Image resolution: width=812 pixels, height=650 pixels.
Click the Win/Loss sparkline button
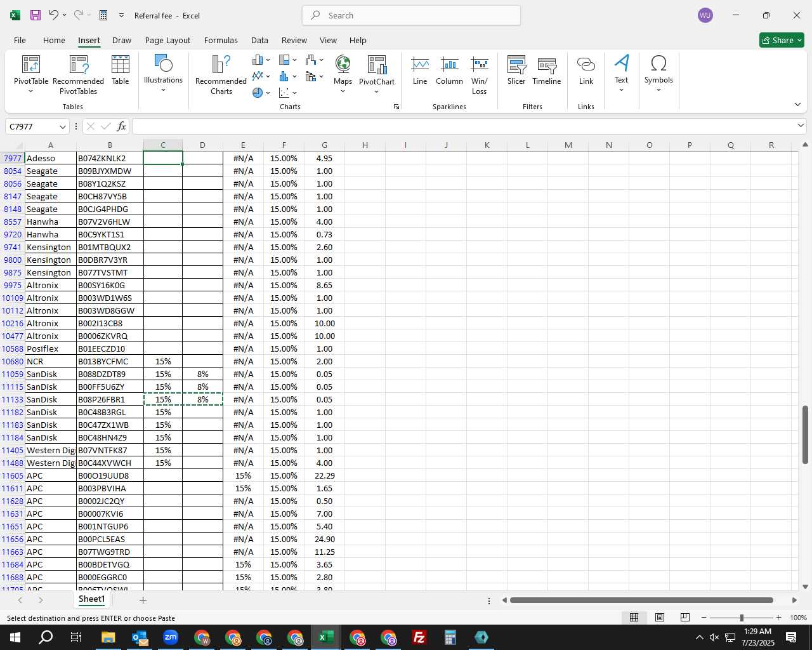tap(480, 75)
